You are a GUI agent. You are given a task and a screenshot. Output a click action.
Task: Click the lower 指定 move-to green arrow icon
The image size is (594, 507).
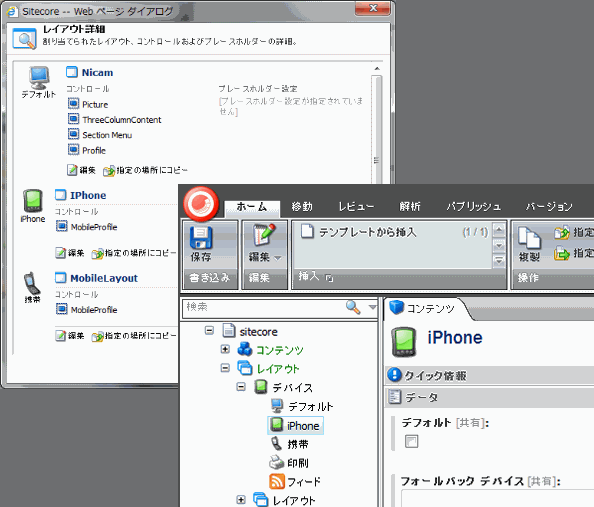(x=562, y=253)
